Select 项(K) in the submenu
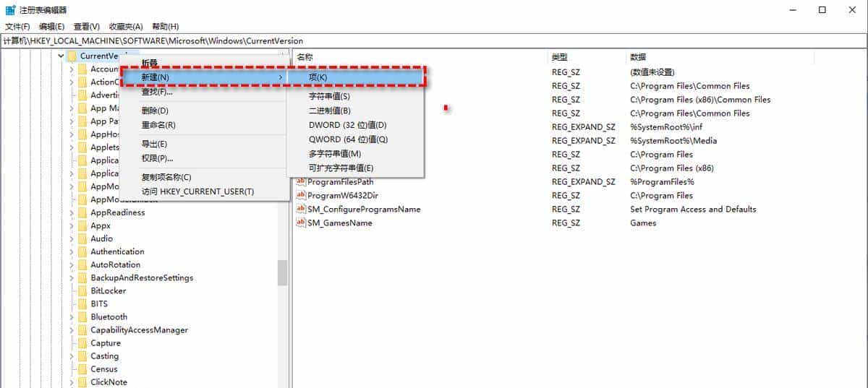 [355, 77]
